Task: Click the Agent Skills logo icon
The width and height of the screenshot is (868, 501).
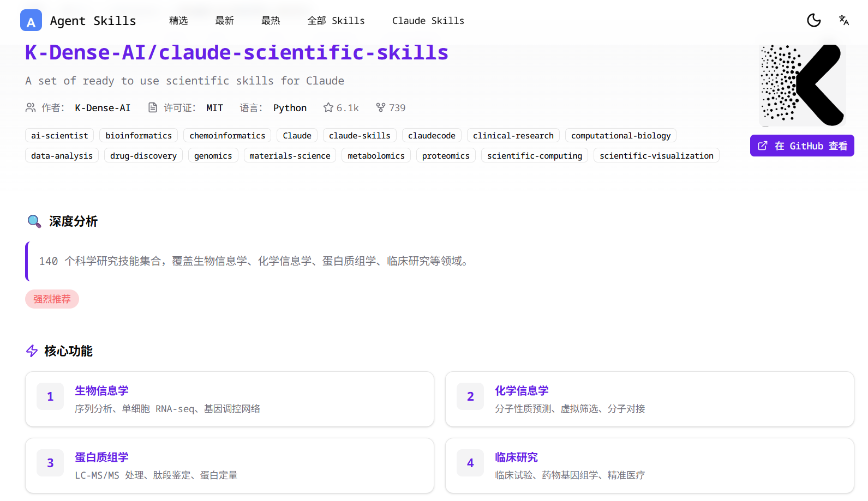Action: click(31, 21)
